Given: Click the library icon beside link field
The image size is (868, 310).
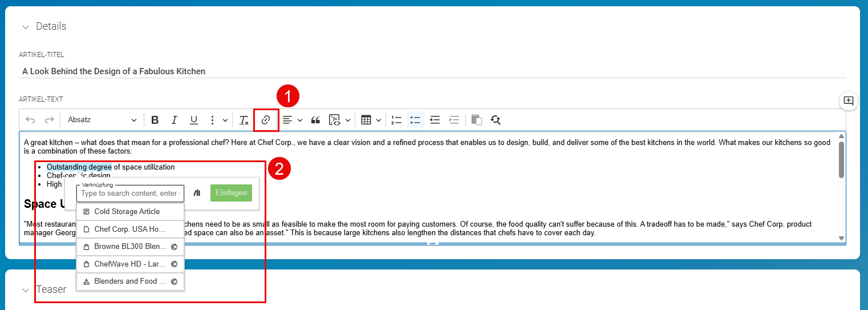Looking at the screenshot, I should click(197, 193).
